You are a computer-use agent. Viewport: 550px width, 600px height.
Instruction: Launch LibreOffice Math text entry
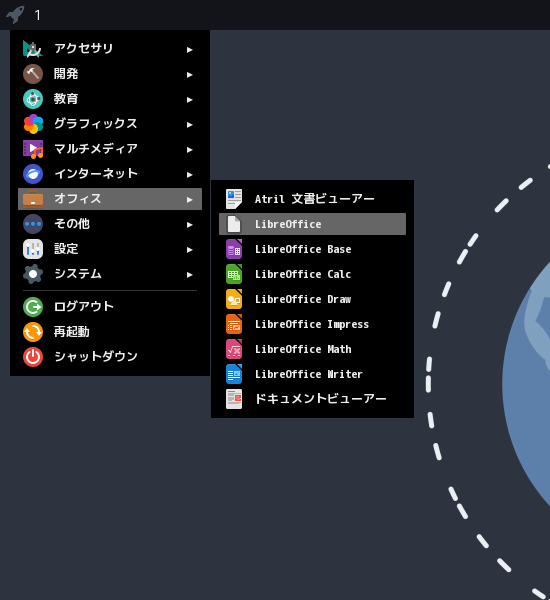click(x=303, y=349)
